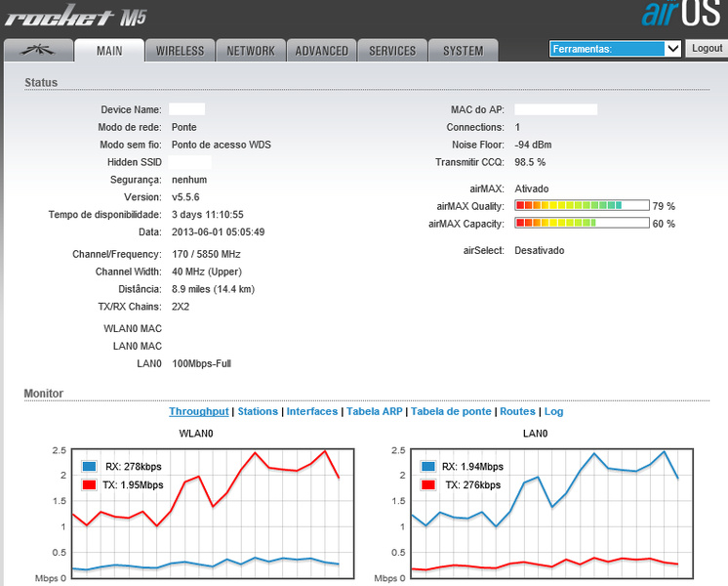Click WLAN0 red TX legend swatch
The height and width of the screenshot is (586, 728).
pyautogui.click(x=89, y=484)
